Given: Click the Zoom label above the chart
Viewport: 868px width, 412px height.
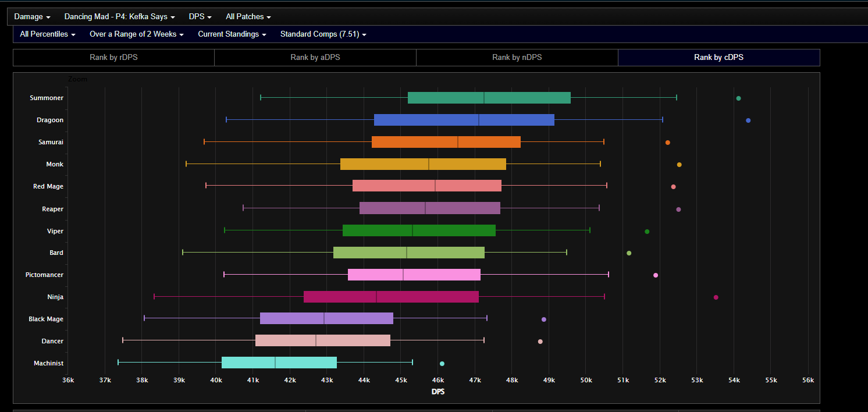Looking at the screenshot, I should 77,79.
